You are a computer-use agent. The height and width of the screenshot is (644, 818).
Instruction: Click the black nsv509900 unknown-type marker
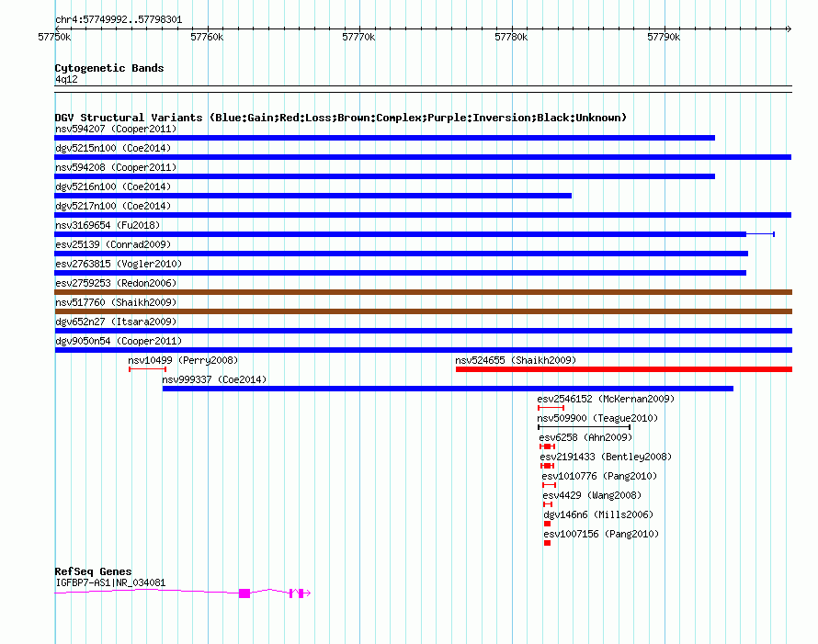coord(585,427)
